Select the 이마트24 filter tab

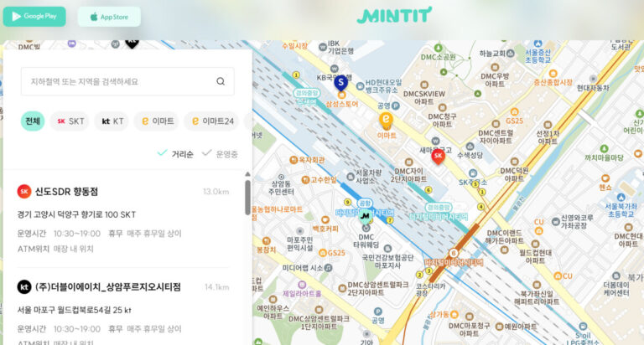pos(212,121)
